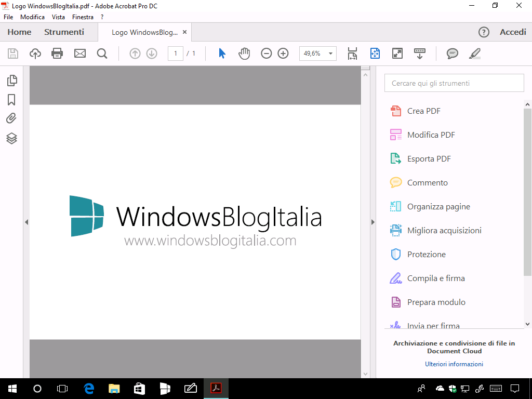Toggle Read mode keyboard-arrow icon
The height and width of the screenshot is (399, 532).
tap(420, 54)
